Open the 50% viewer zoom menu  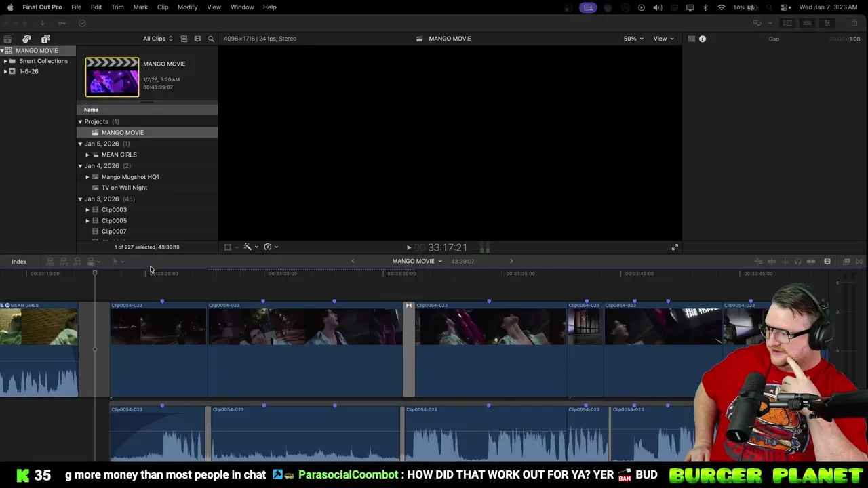pyautogui.click(x=633, y=39)
